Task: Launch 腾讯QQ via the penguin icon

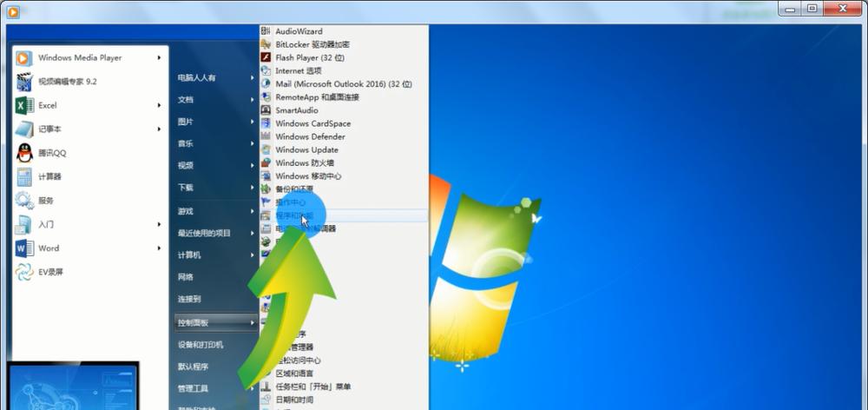Action: [x=24, y=153]
